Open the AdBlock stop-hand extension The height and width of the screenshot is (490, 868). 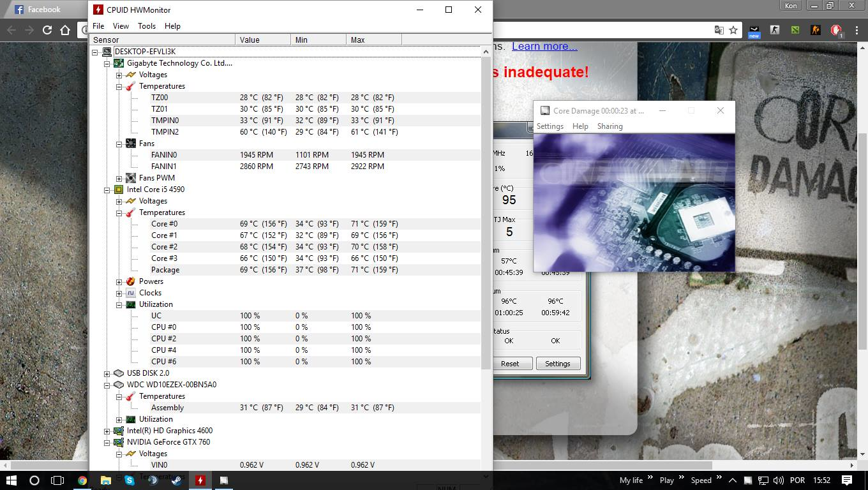pyautogui.click(x=836, y=30)
